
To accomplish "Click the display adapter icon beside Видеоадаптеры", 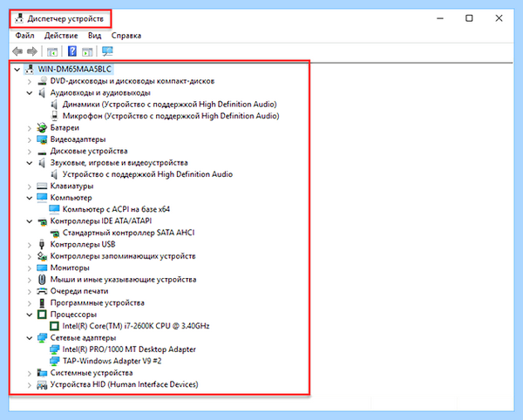I will 42,139.
